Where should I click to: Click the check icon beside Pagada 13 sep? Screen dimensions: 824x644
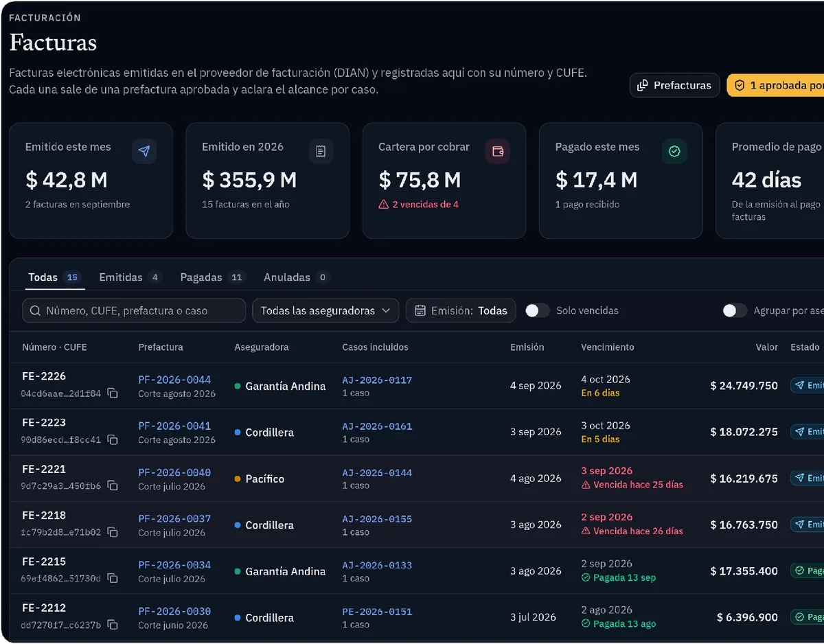pyautogui.click(x=586, y=577)
